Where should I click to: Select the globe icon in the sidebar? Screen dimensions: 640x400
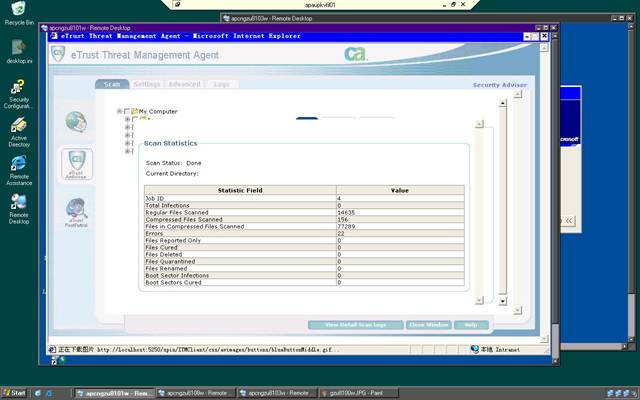coord(77,121)
